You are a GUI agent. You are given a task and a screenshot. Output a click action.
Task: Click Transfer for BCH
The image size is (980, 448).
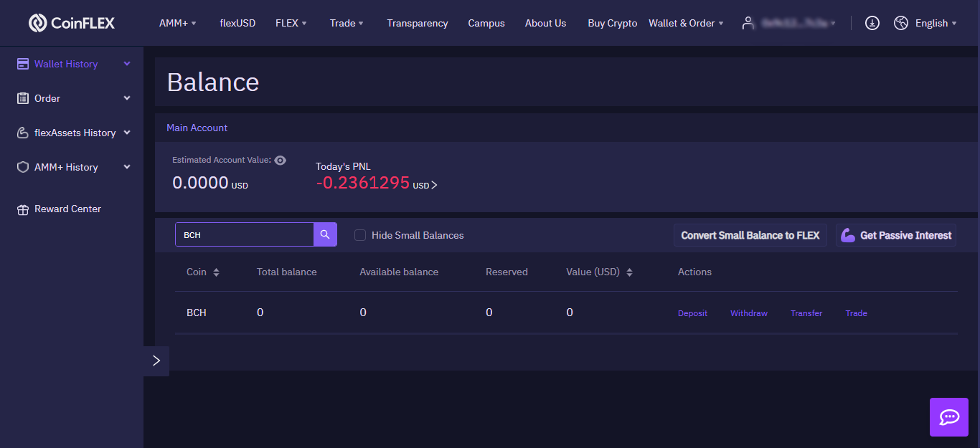pos(806,313)
